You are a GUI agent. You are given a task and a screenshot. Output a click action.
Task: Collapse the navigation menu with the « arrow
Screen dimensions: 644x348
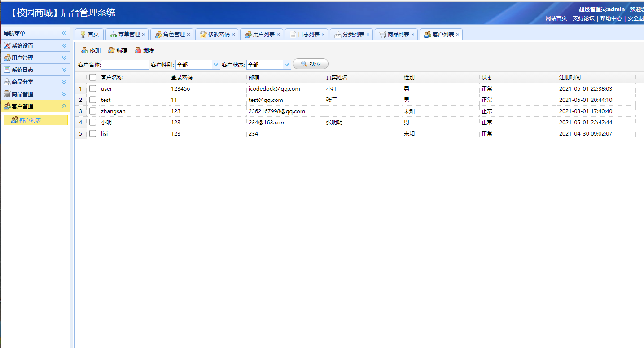point(64,33)
